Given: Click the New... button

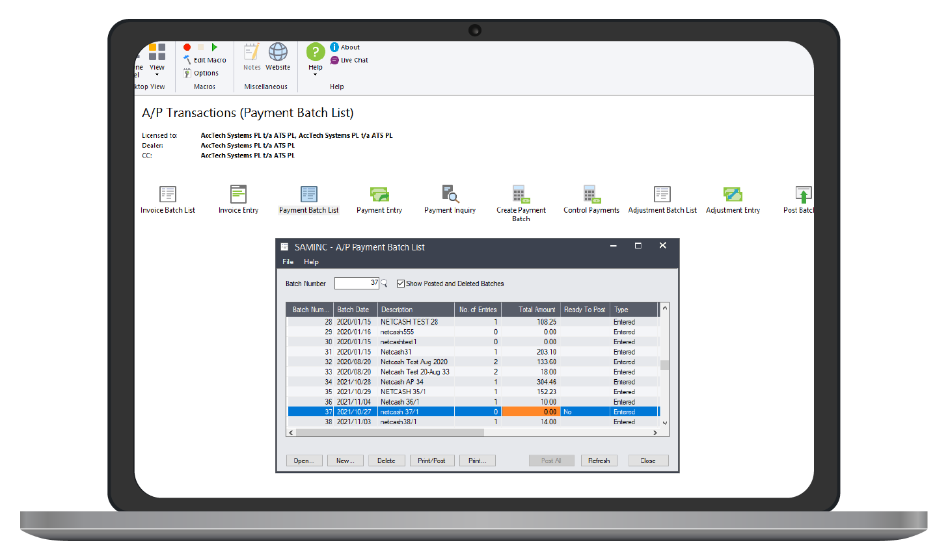Looking at the screenshot, I should 345,460.
